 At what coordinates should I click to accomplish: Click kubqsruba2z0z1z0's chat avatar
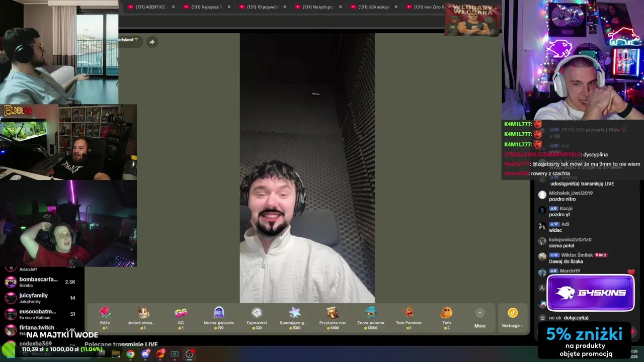click(542, 241)
